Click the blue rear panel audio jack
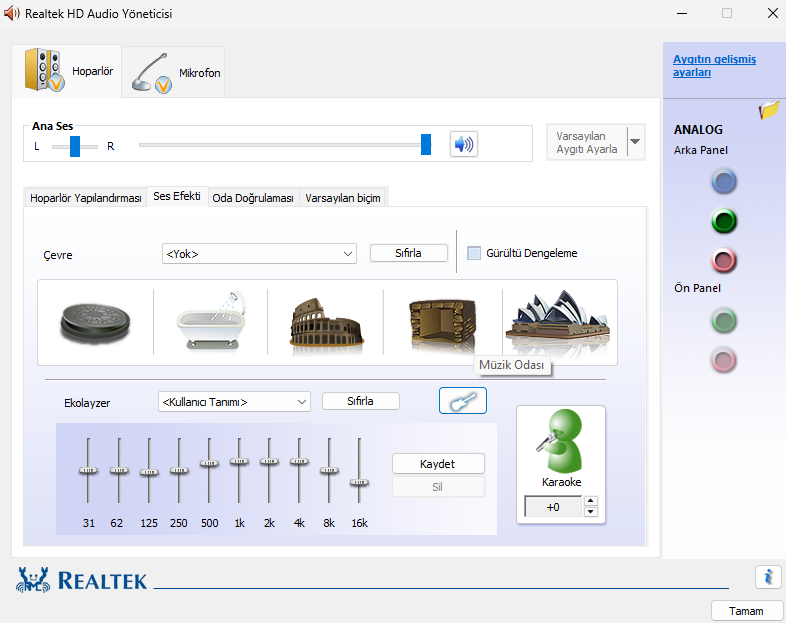The width and height of the screenshot is (786, 623). pyautogui.click(x=723, y=182)
